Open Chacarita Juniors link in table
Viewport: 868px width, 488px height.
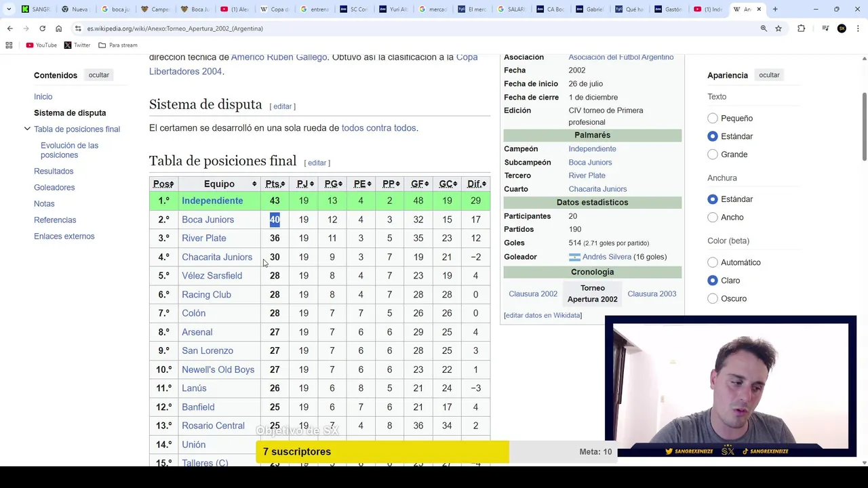point(217,257)
